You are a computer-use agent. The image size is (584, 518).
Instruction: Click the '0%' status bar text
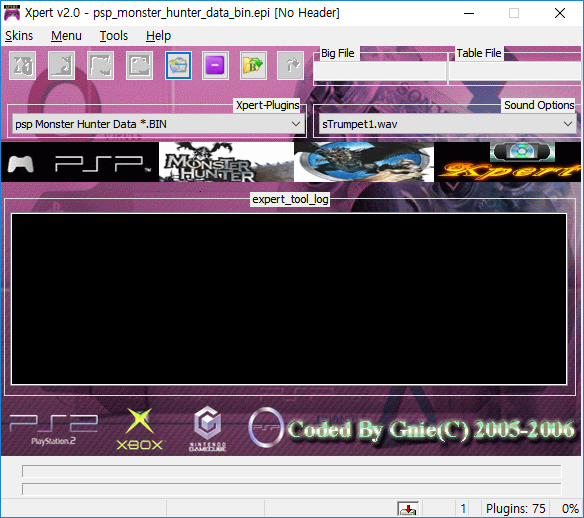click(570, 509)
